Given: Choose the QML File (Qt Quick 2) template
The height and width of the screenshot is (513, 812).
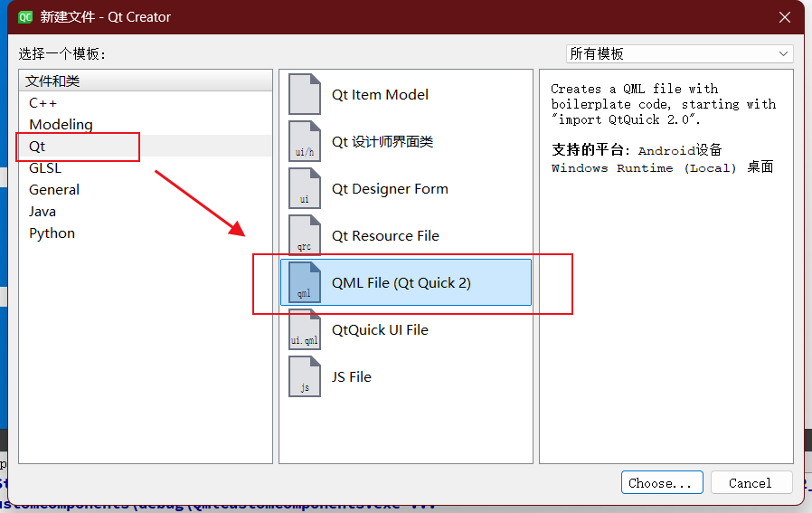Looking at the screenshot, I should (405, 282).
